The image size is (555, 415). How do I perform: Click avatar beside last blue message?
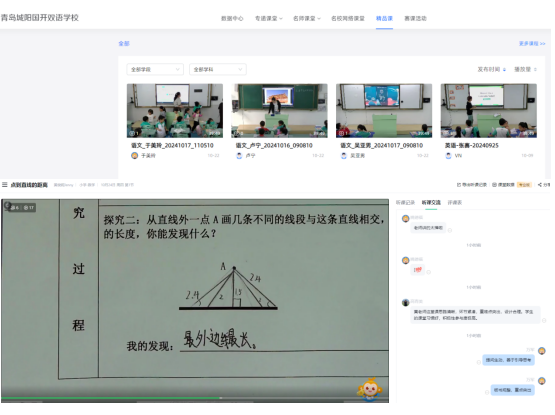pyautogui.click(x=542, y=381)
